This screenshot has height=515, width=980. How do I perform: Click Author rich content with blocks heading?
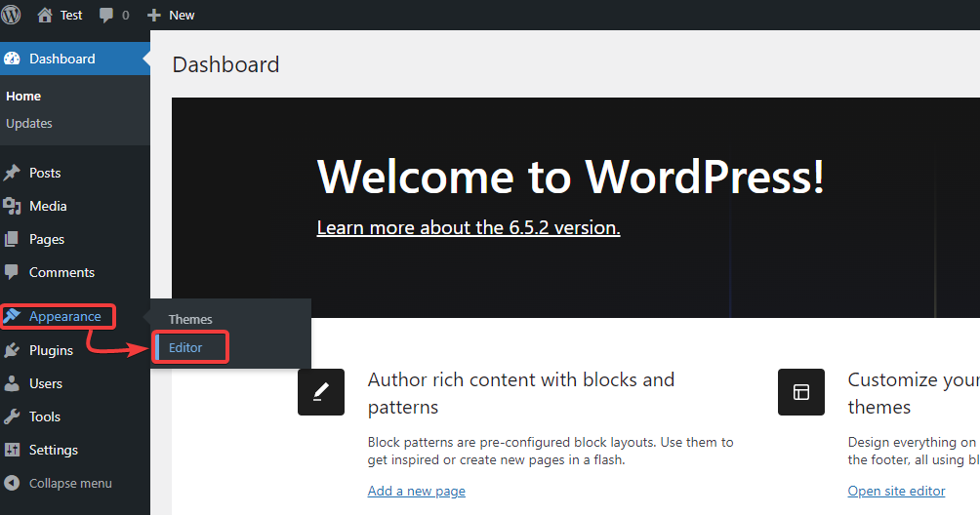pyautogui.click(x=521, y=393)
